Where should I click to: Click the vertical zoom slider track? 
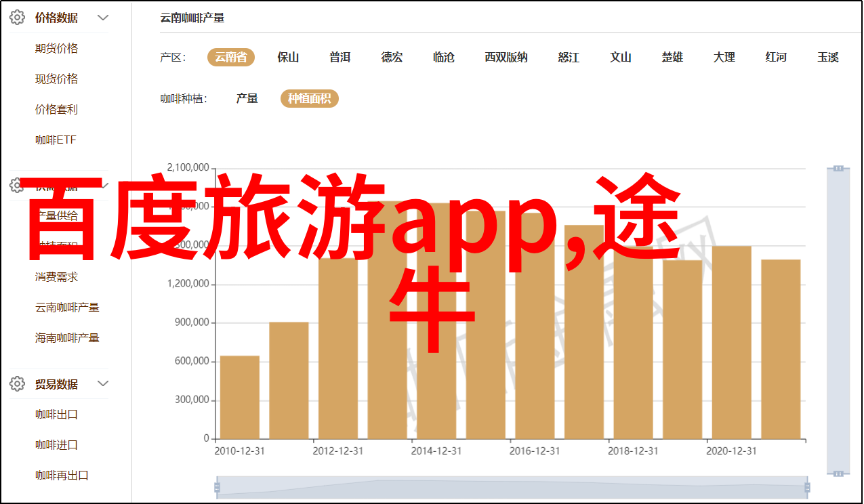coord(838,320)
